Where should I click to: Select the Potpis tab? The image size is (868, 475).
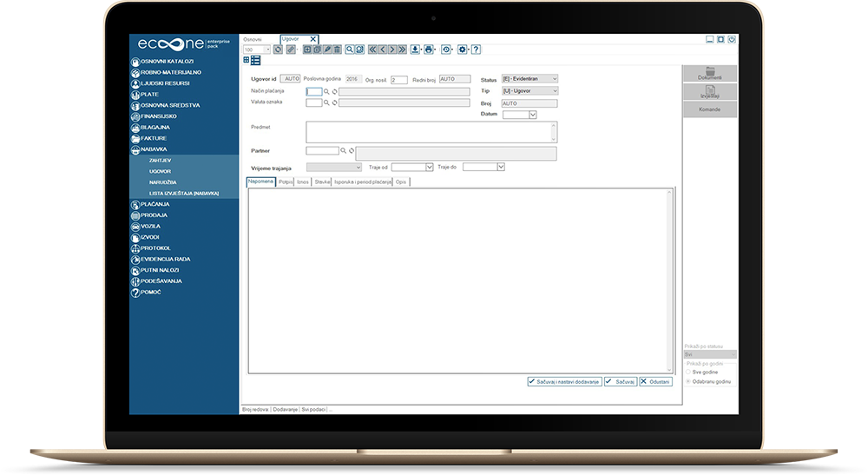tap(286, 182)
